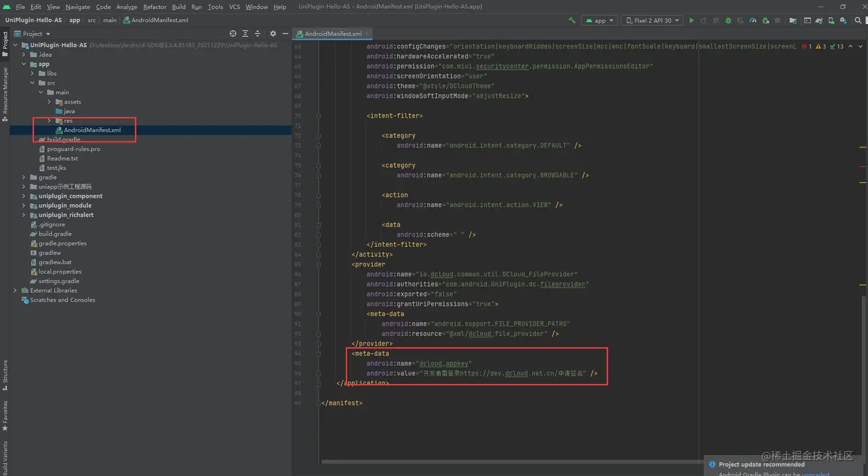The height and width of the screenshot is (476, 868).
Task: Click Apply Code Changes icon in toolbar
Action: tap(716, 20)
